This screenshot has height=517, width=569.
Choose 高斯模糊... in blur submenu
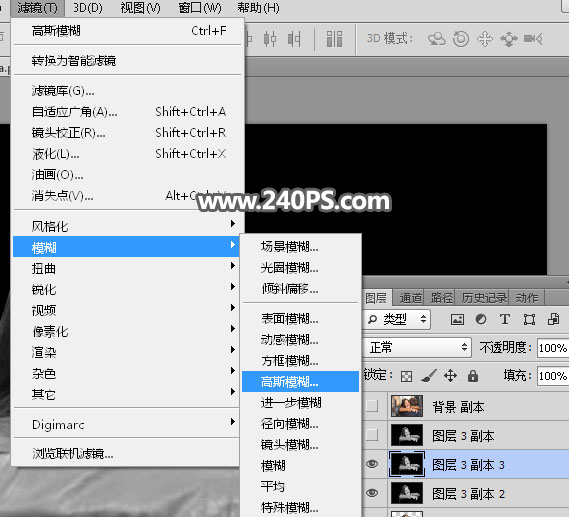300,381
